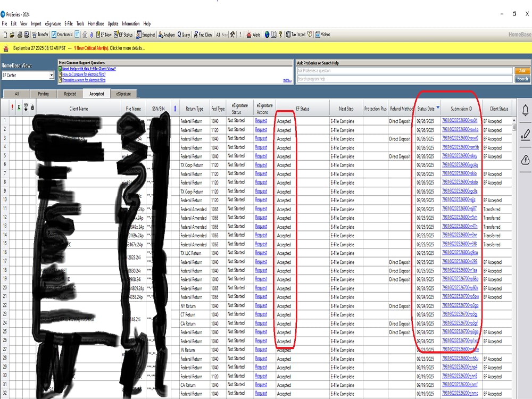Click the open book help icon
This screenshot has width=532, height=399.
click(273, 35)
